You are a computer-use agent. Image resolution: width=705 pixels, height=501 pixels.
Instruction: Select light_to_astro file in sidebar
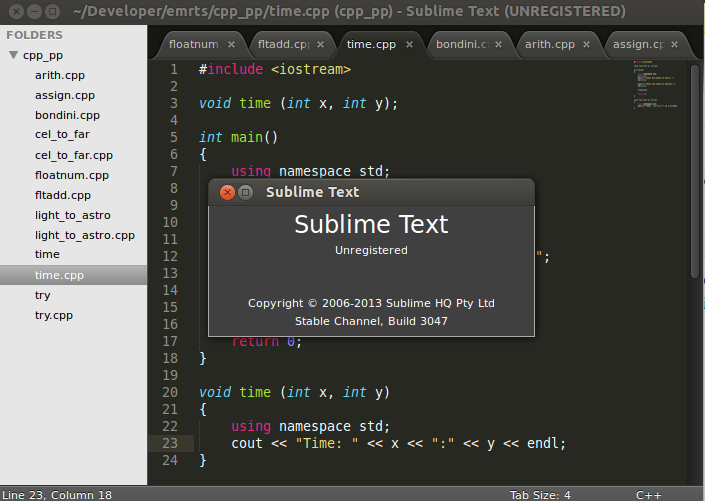[73, 215]
